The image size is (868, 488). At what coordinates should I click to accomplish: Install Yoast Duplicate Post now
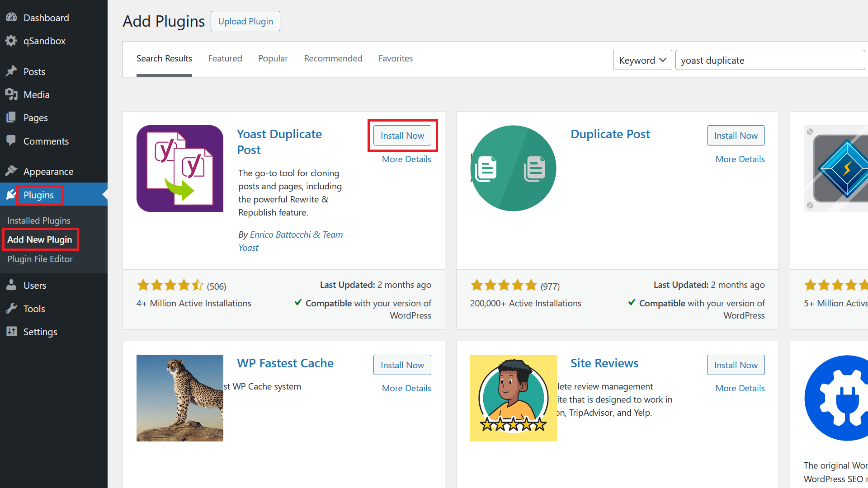coord(402,136)
